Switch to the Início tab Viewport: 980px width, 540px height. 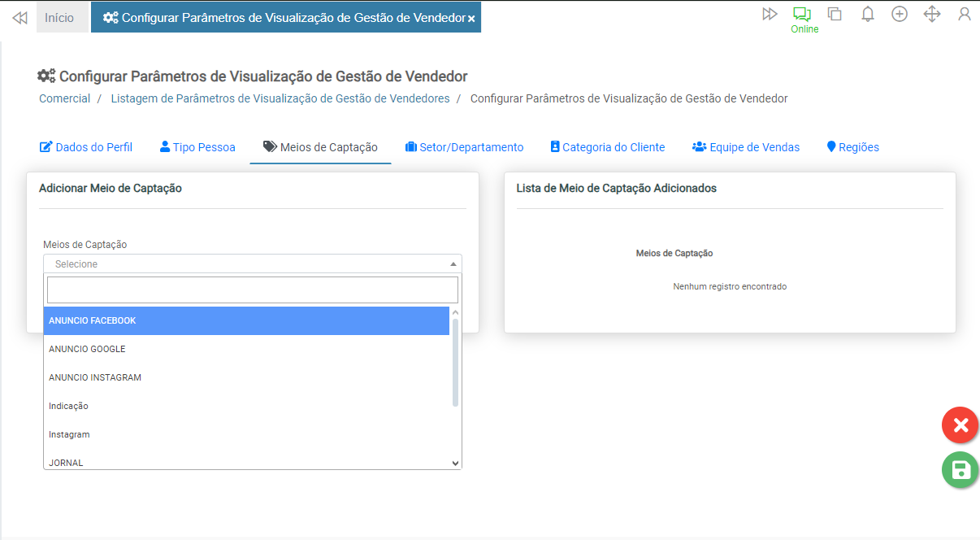pyautogui.click(x=59, y=17)
